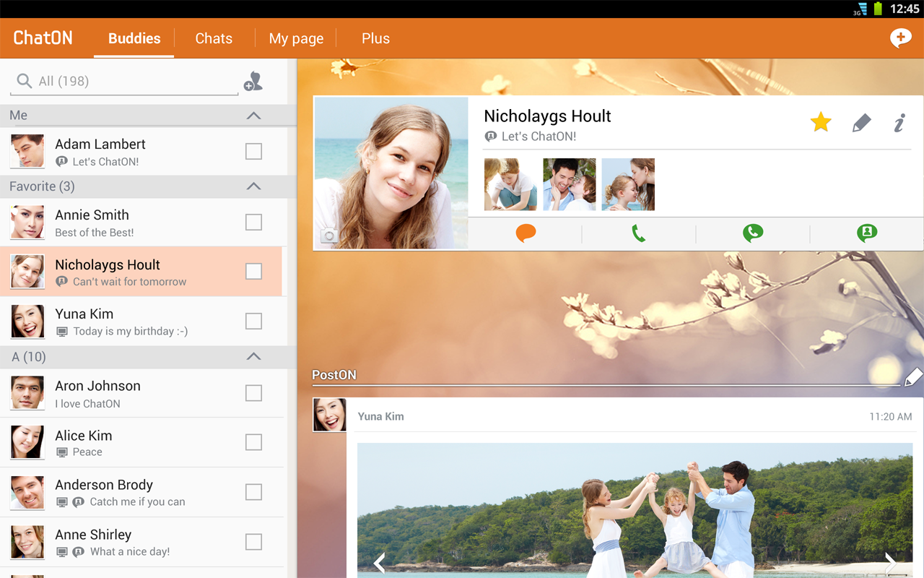Open the My page tab

coord(296,38)
